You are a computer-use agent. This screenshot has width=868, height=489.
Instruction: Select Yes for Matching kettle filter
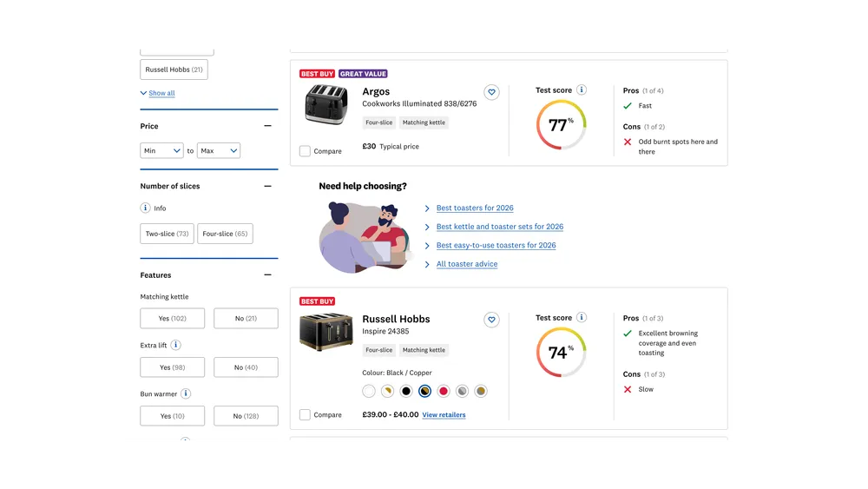(172, 319)
